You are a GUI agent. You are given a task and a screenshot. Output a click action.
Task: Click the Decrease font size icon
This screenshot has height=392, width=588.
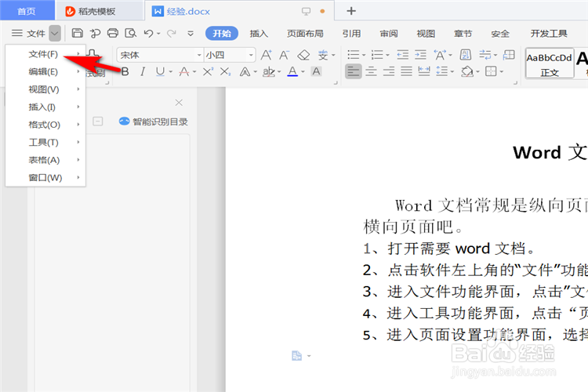(x=285, y=55)
